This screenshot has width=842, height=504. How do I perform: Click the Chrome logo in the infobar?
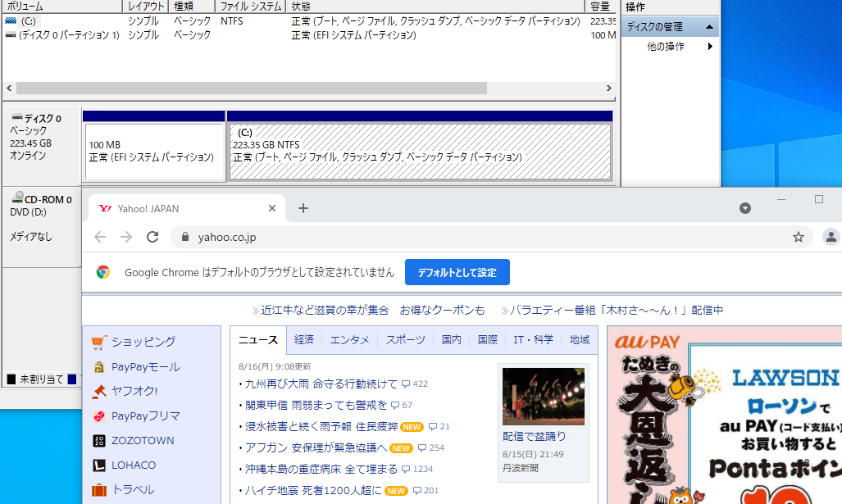click(103, 272)
